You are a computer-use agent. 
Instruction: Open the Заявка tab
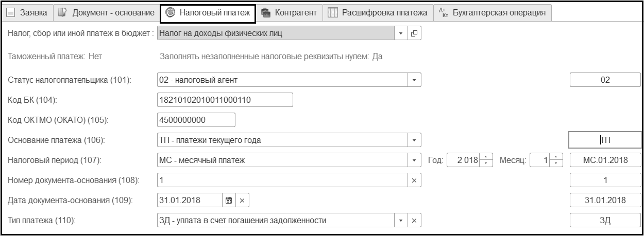[x=28, y=12]
